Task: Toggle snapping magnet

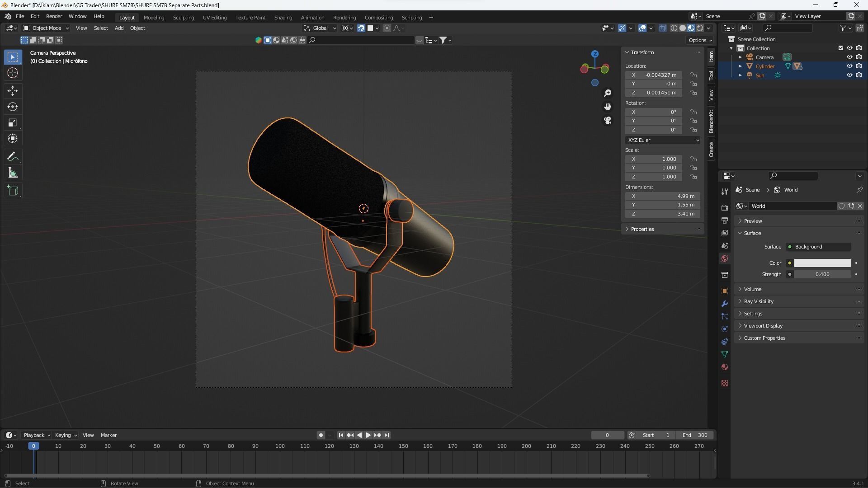Action: (x=361, y=28)
